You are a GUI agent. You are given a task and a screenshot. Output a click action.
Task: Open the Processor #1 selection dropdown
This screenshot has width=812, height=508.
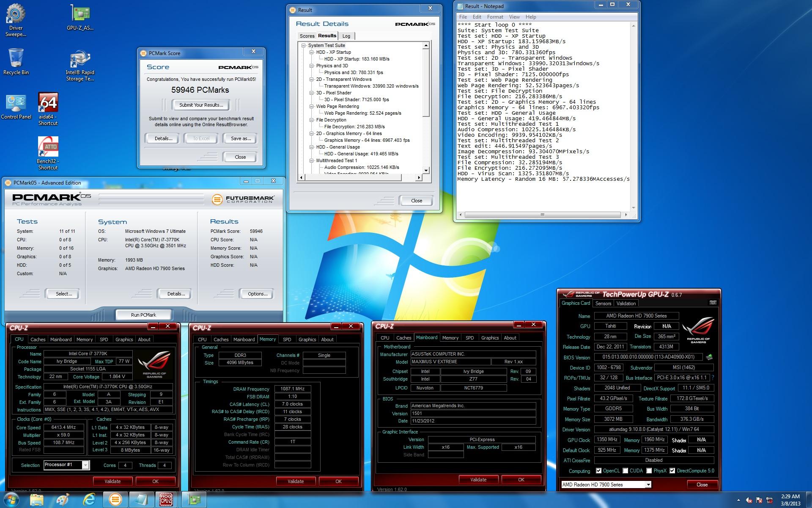(85, 465)
